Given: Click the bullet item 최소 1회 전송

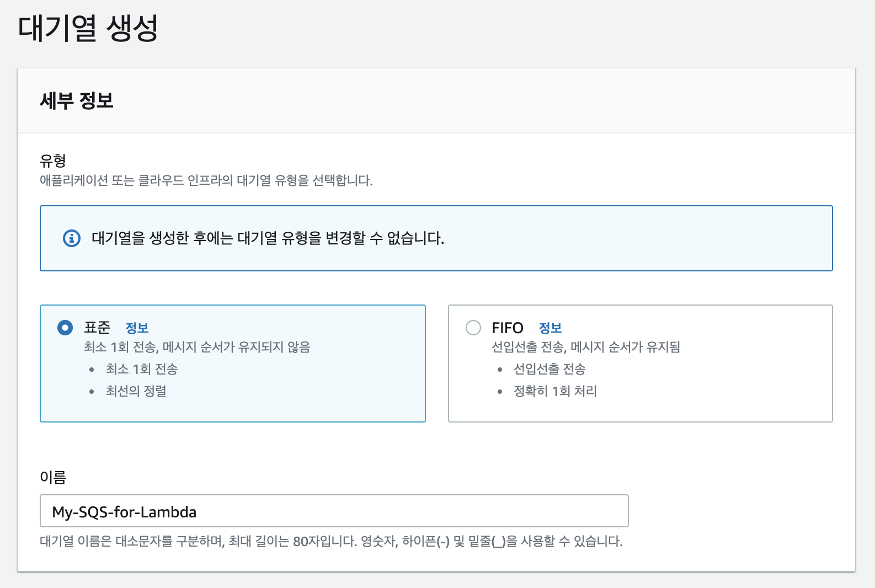Looking at the screenshot, I should 142,369.
